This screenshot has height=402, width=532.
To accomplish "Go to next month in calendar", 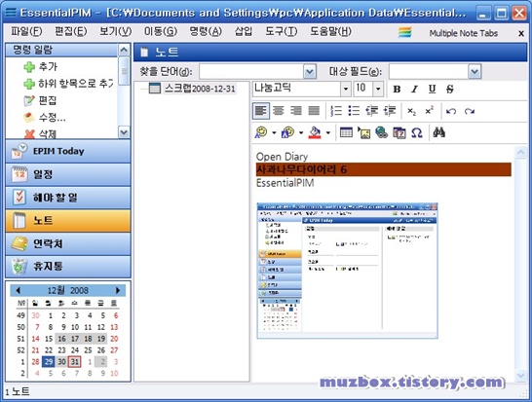I will point(118,290).
